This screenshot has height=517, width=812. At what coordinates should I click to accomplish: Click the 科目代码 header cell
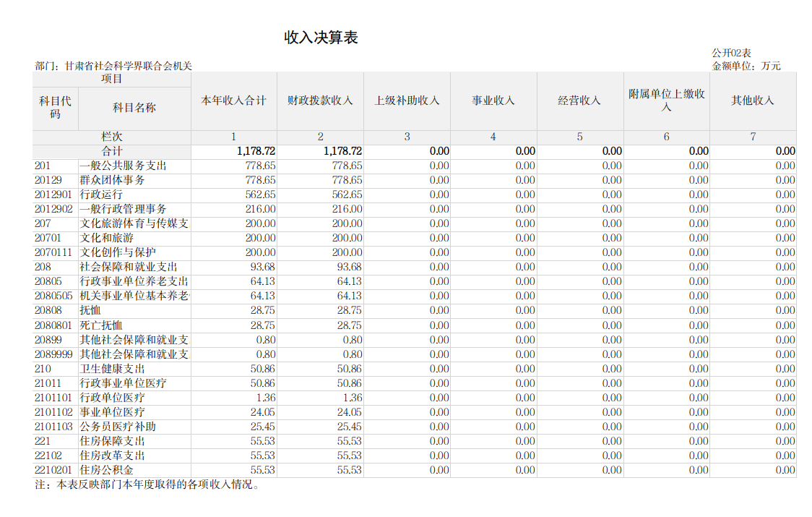55,107
